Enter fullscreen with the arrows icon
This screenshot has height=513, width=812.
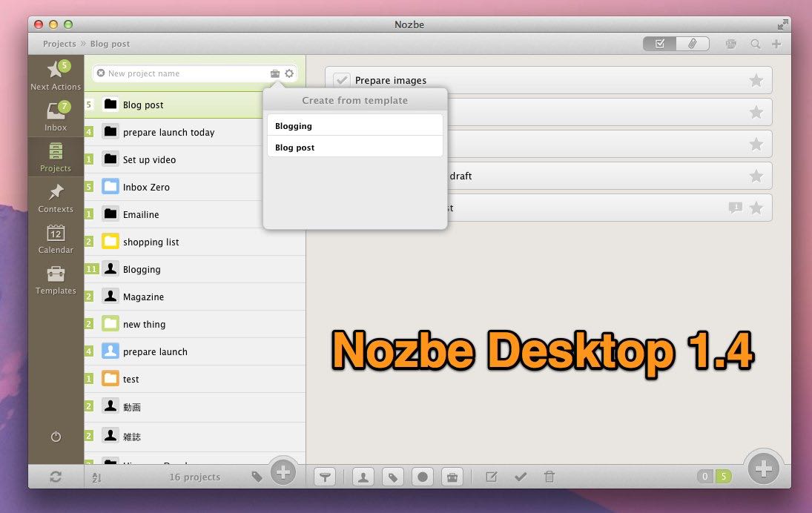pos(782,24)
